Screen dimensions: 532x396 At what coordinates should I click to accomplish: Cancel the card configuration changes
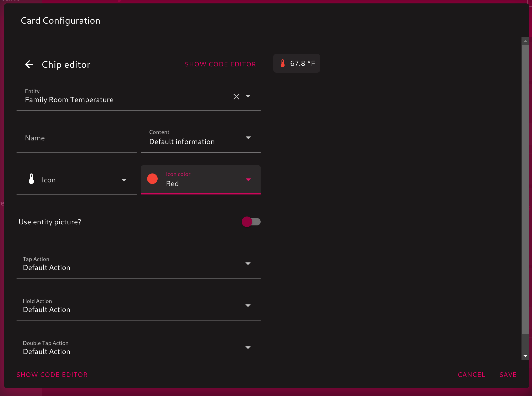pyautogui.click(x=471, y=374)
